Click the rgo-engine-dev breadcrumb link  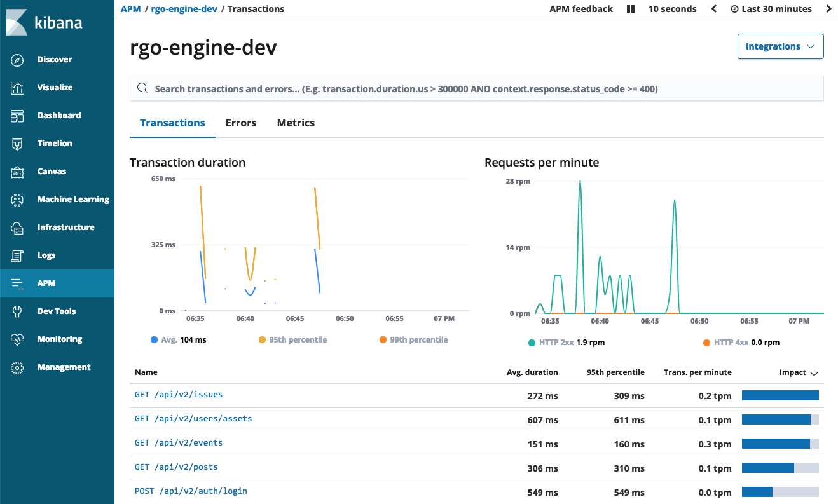click(x=184, y=9)
